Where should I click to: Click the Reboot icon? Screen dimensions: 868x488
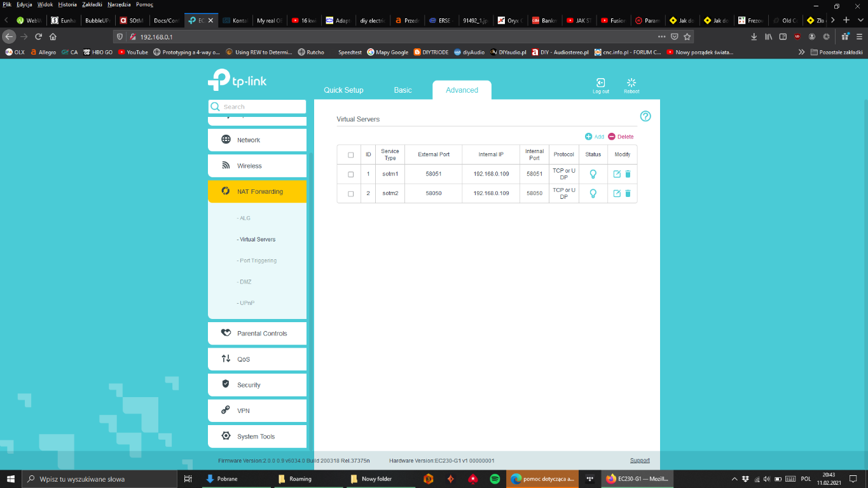631,83
